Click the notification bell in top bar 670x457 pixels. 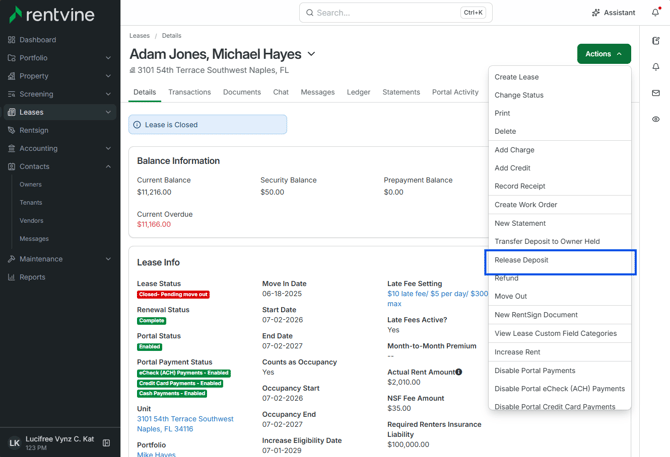tap(655, 12)
